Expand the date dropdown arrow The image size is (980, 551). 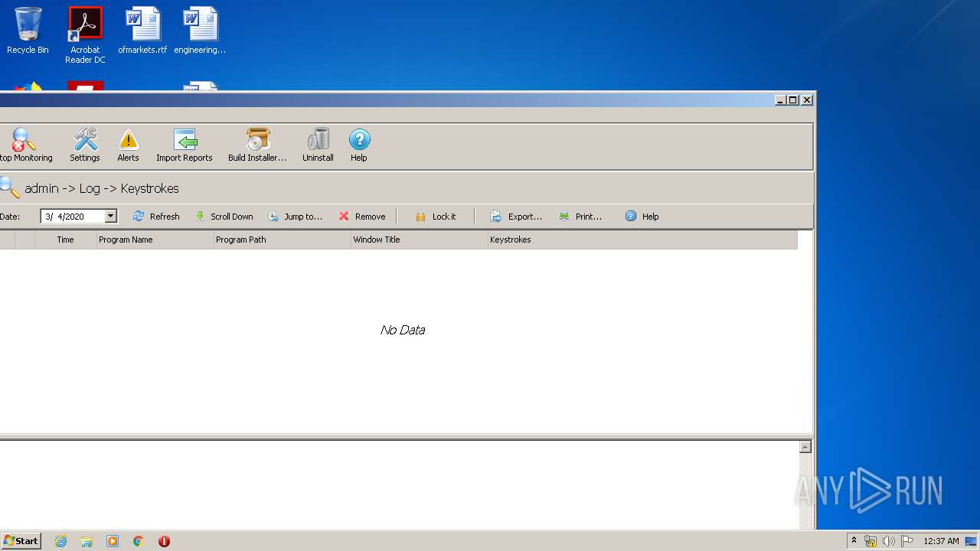click(x=110, y=217)
